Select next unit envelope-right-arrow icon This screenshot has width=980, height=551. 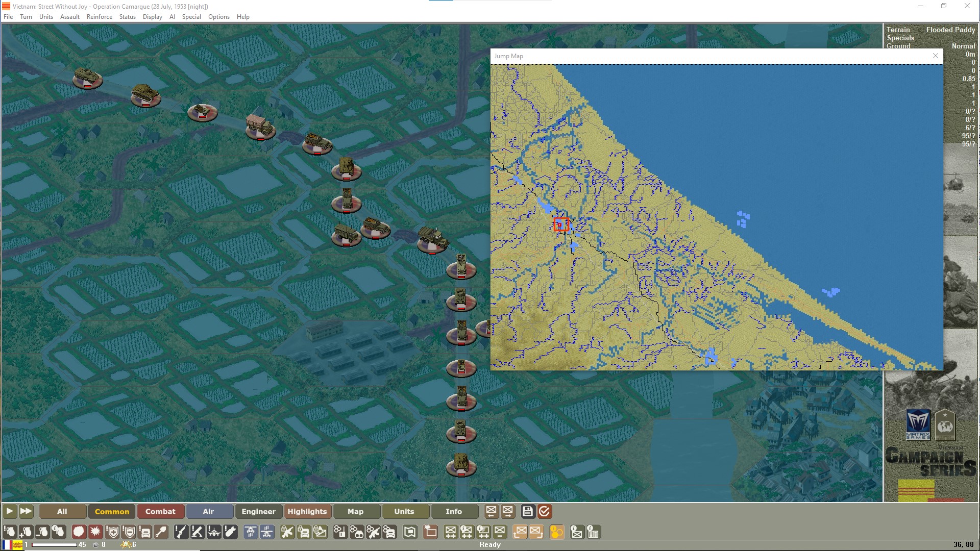pyautogui.click(x=507, y=511)
